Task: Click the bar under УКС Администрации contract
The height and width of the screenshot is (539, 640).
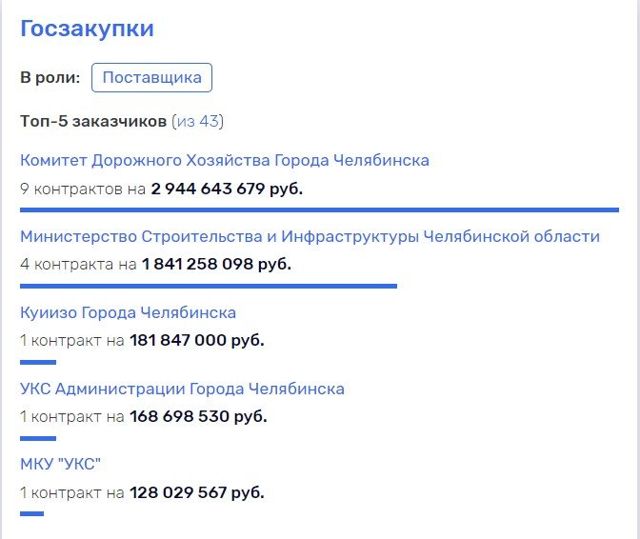Action: point(38,437)
